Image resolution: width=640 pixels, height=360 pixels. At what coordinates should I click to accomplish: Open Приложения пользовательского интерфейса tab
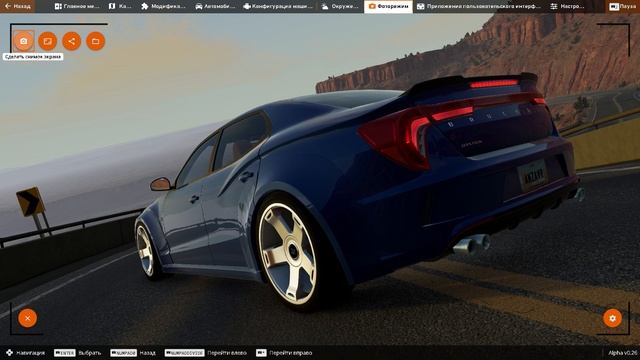[x=478, y=6]
